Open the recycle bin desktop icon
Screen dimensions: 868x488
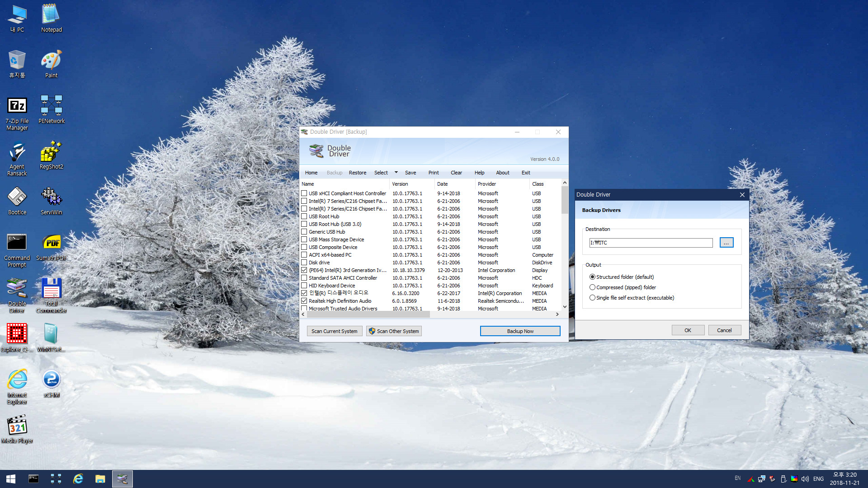(x=17, y=65)
